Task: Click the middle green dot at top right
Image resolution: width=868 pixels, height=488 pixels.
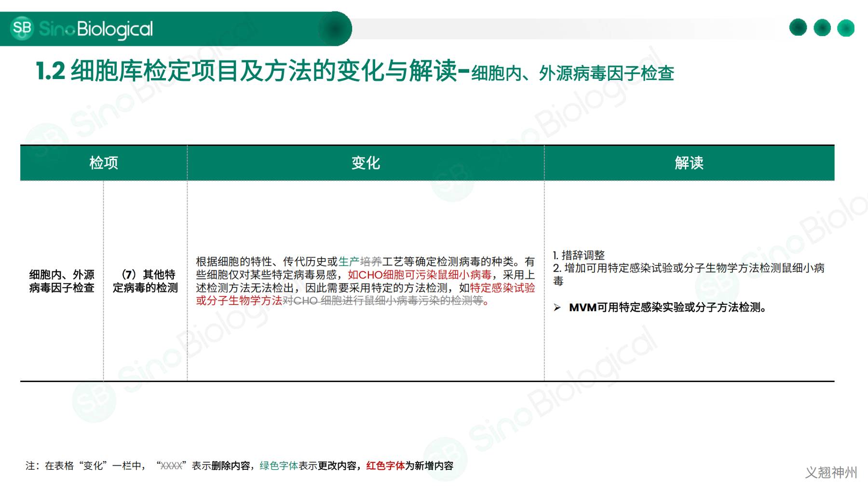Action: coord(822,28)
